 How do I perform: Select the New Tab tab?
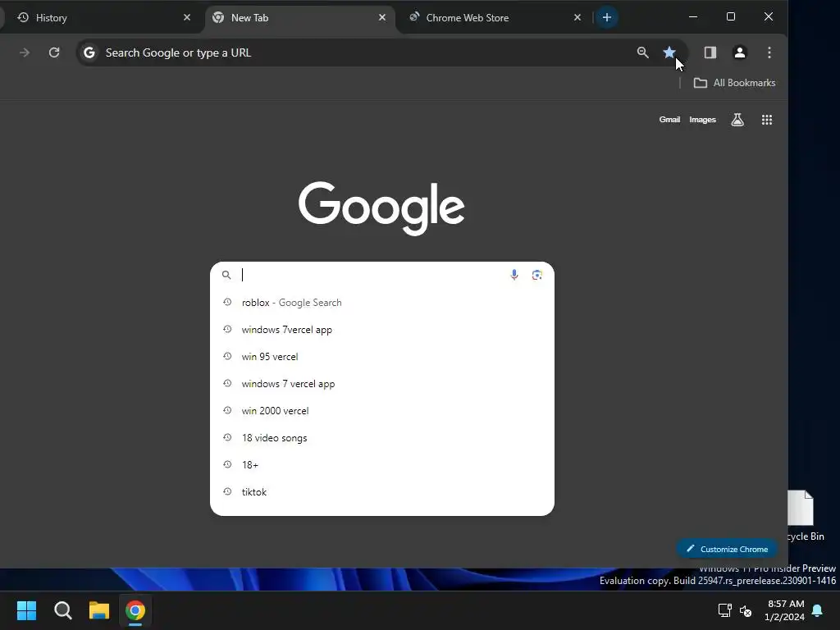click(x=300, y=18)
